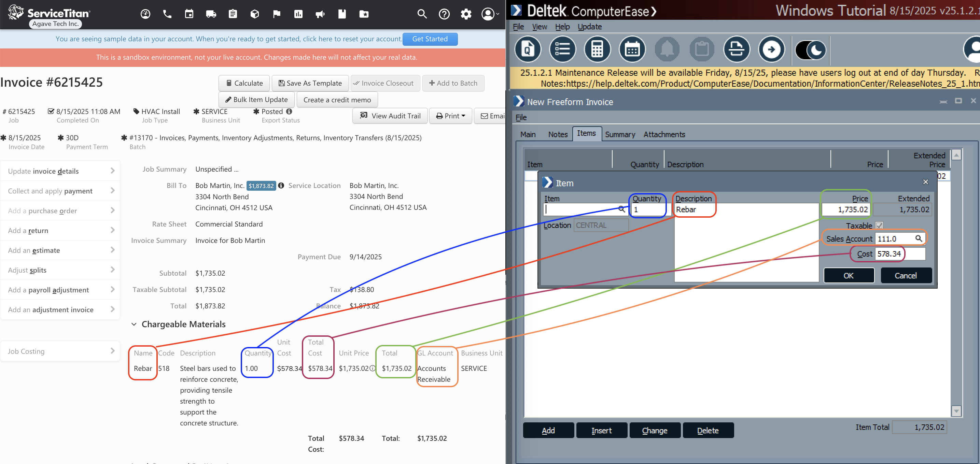Open the Deltek View menu
980x464 pixels.
coord(540,27)
